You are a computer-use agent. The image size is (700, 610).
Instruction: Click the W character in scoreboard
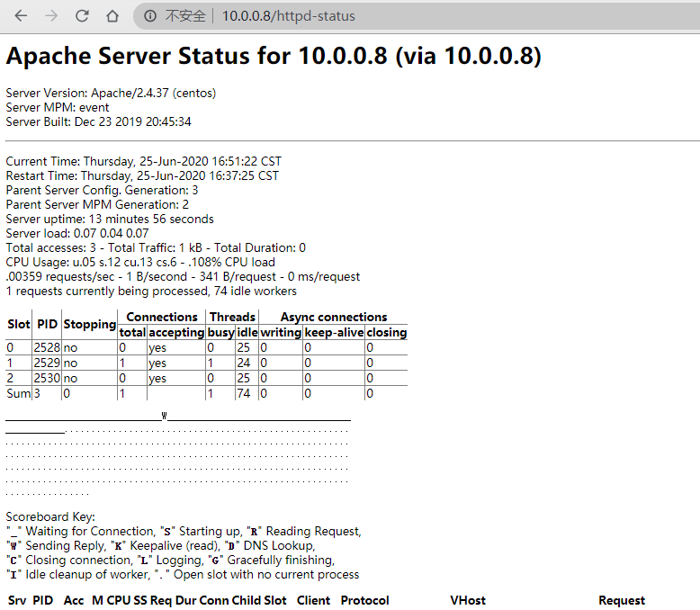165,416
